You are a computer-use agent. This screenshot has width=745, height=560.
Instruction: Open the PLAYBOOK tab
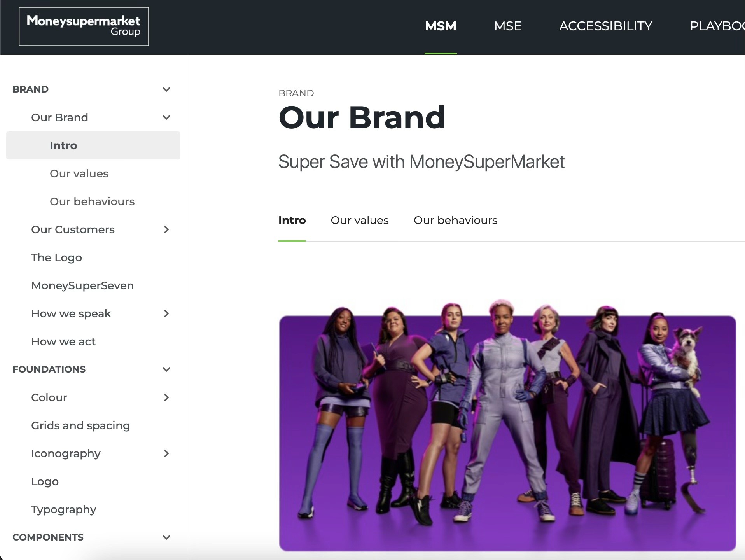point(717,26)
